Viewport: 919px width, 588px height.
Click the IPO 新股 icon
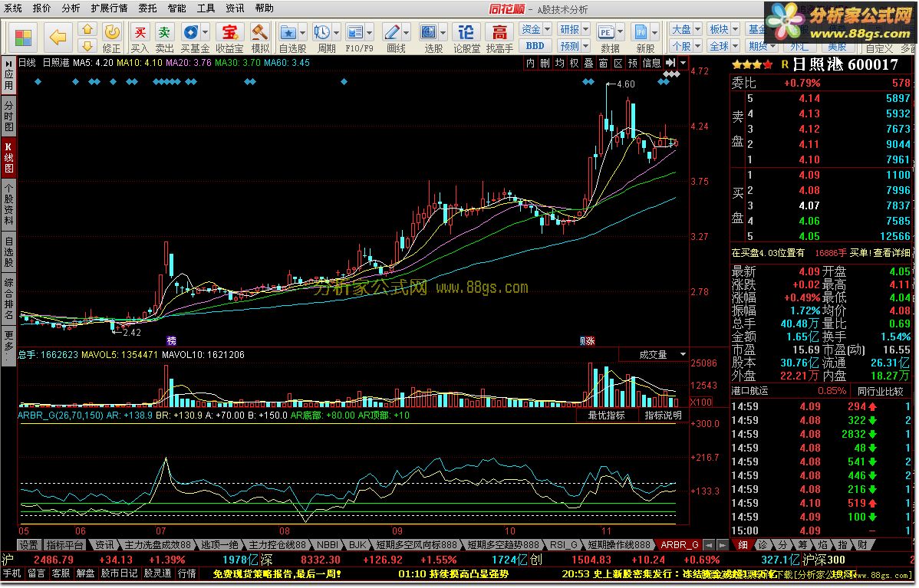coord(641,32)
